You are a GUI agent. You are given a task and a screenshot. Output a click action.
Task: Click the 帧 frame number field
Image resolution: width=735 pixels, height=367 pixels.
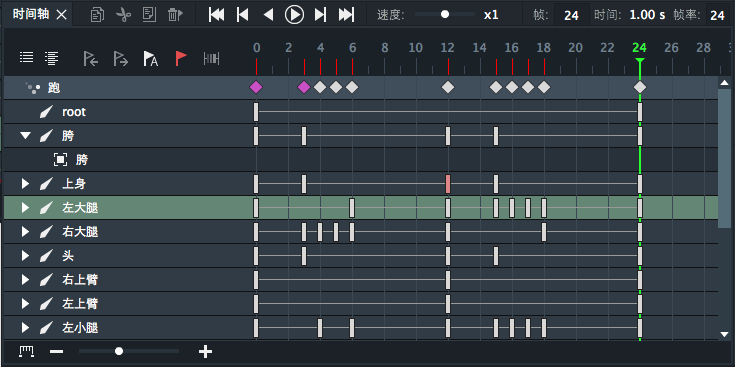571,15
